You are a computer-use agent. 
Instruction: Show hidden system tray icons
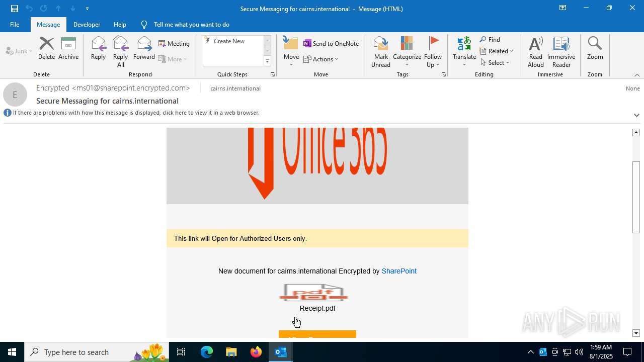point(530,352)
